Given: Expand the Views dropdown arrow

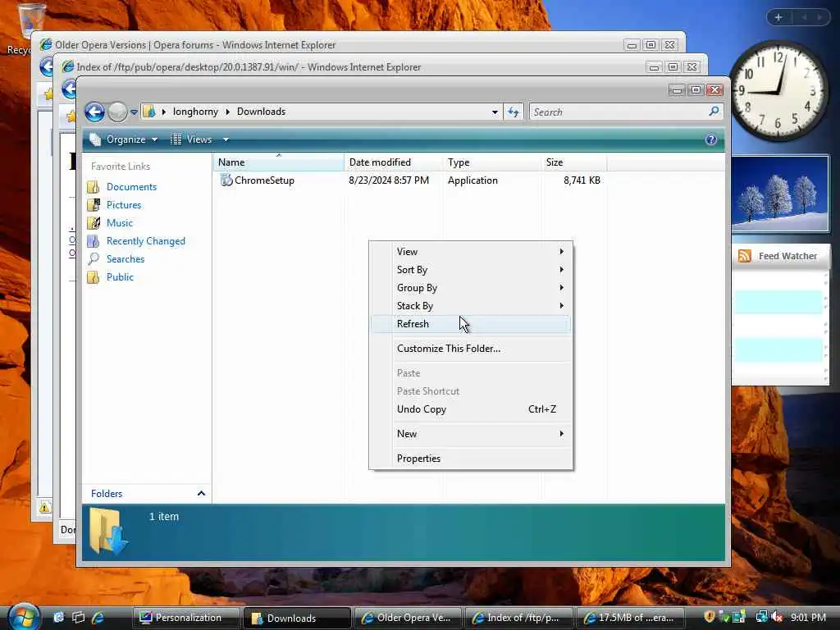Looking at the screenshot, I should pyautogui.click(x=226, y=139).
